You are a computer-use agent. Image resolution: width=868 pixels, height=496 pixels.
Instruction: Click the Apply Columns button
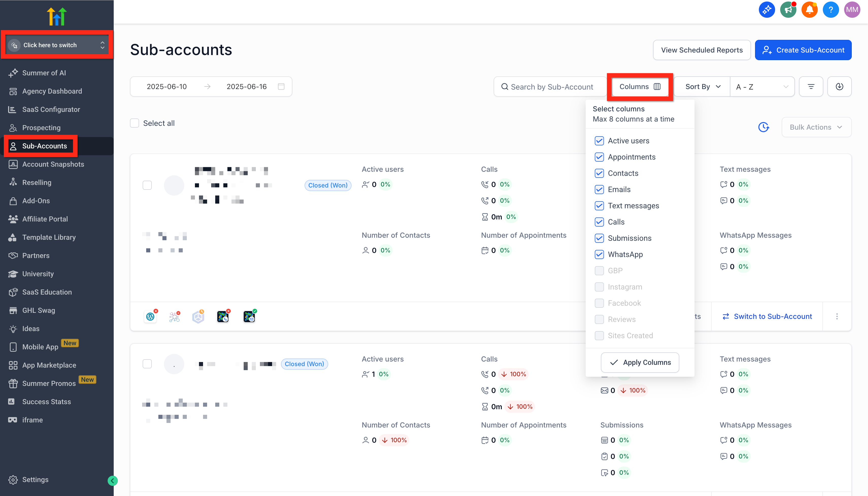pyautogui.click(x=640, y=363)
